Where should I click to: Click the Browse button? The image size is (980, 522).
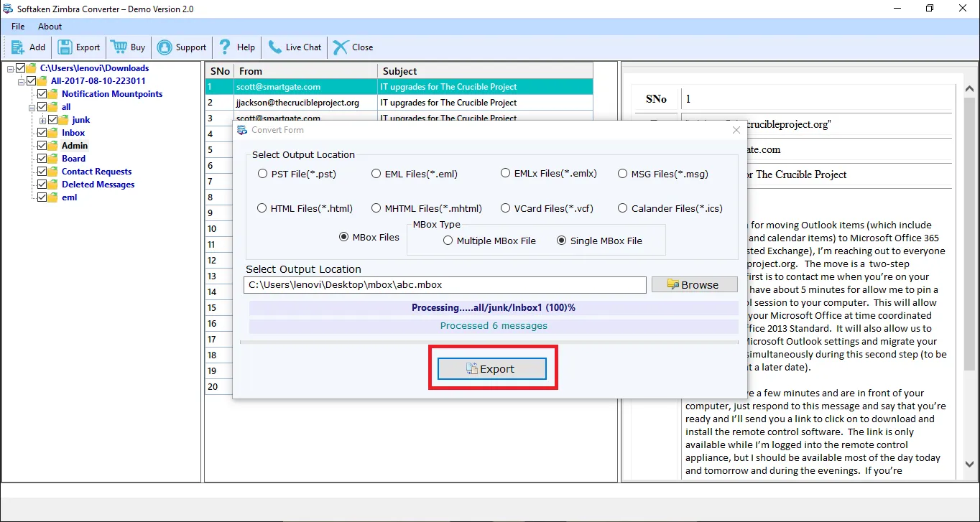695,284
